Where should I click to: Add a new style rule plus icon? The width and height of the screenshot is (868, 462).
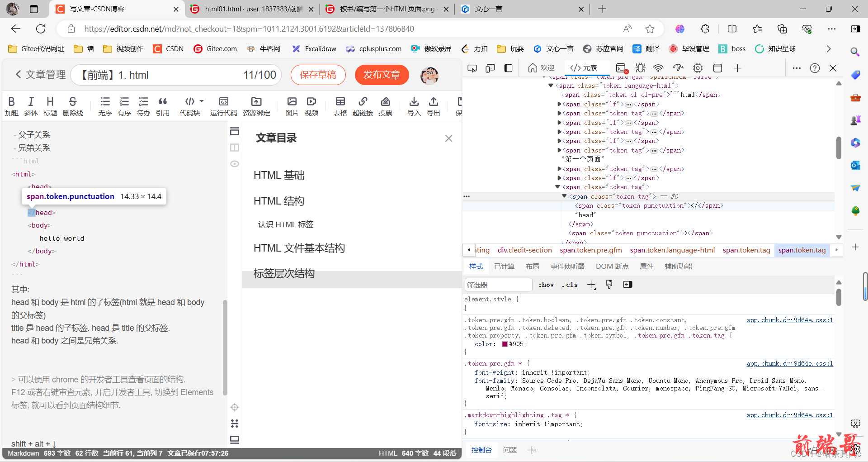pyautogui.click(x=591, y=285)
